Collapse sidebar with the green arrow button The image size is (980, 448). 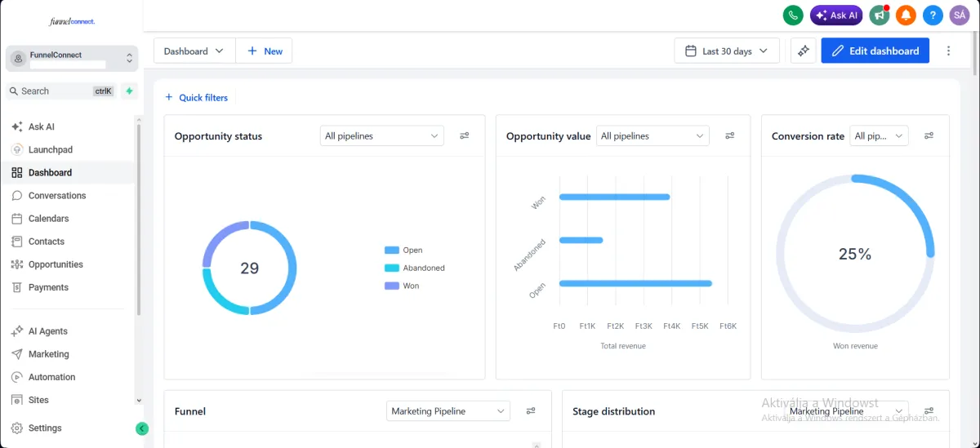point(142,428)
